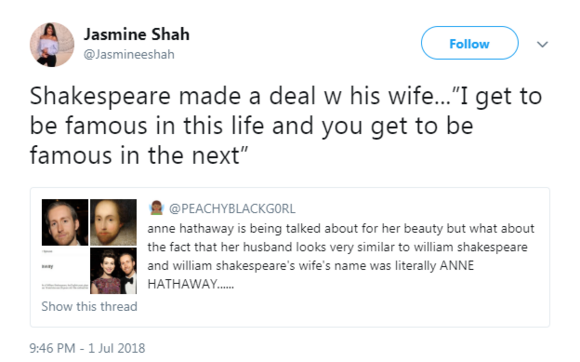Screen dimensions: 580x362
Task: View the Shakespeare portrait thumbnail
Action: tap(113, 222)
